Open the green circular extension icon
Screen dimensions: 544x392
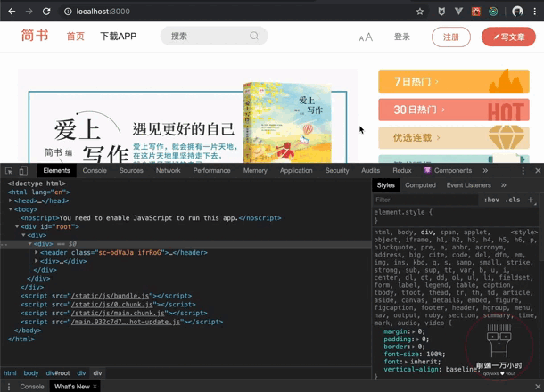(x=493, y=12)
